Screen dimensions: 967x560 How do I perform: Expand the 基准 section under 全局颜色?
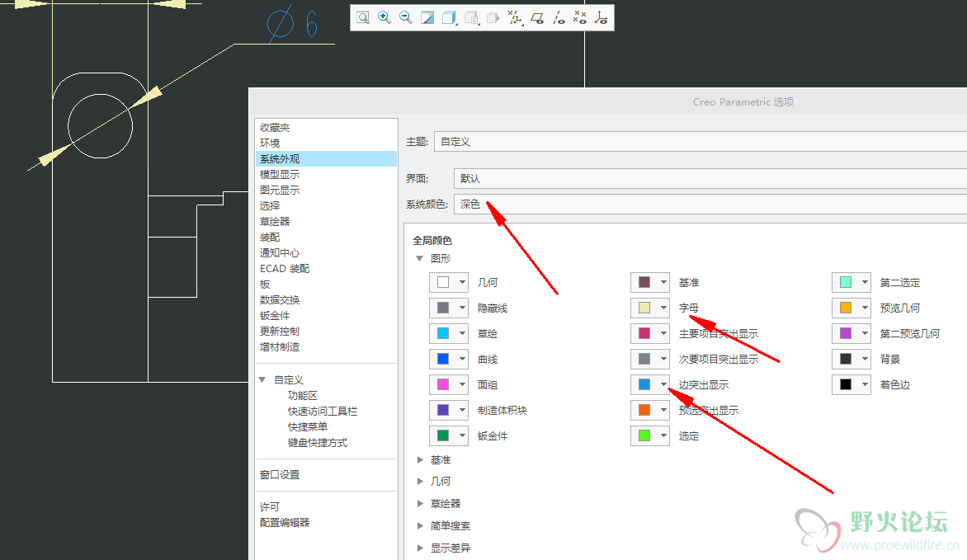point(420,460)
